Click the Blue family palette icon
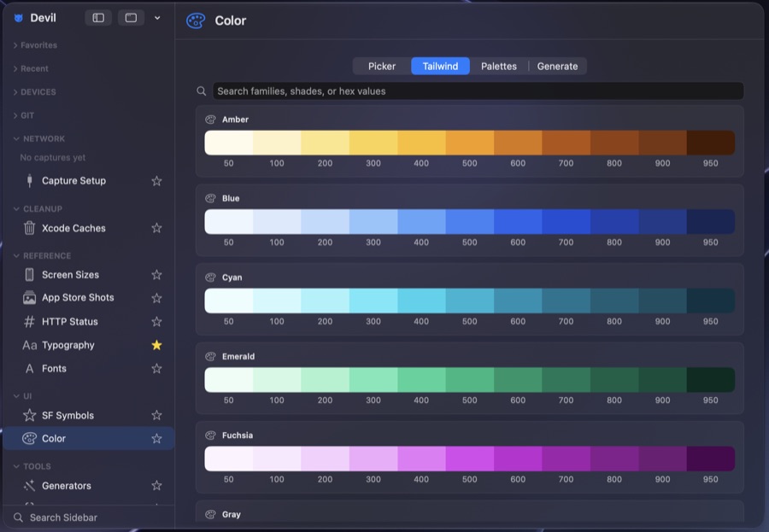Viewport: 769px width, 532px height. click(x=210, y=198)
